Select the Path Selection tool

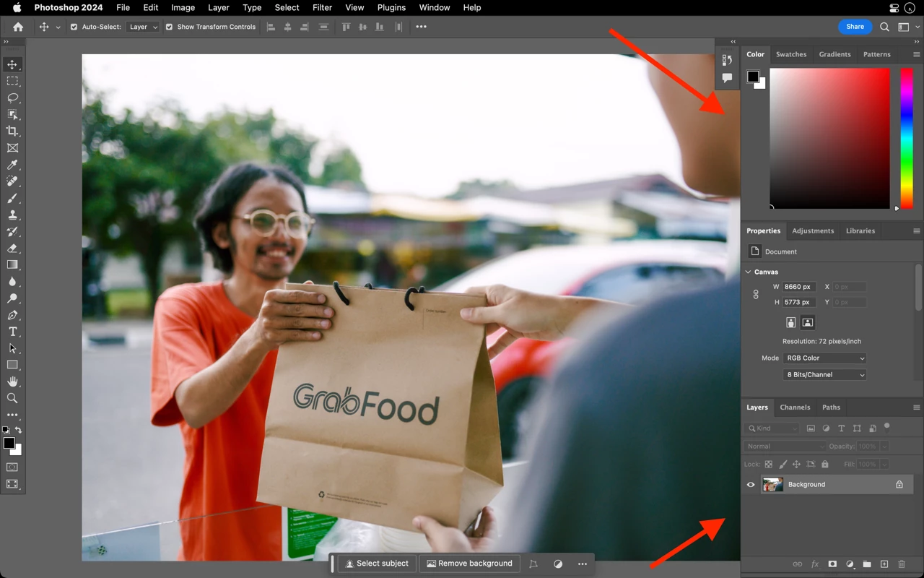pos(12,348)
